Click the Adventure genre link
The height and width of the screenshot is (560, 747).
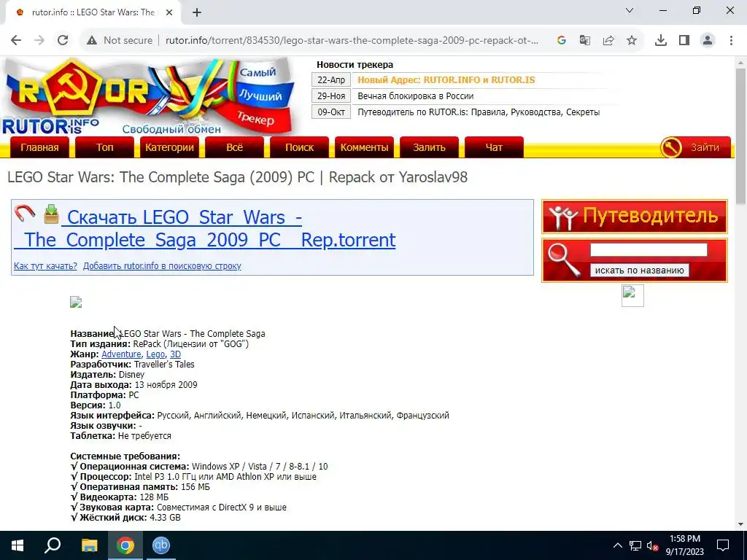coord(121,354)
